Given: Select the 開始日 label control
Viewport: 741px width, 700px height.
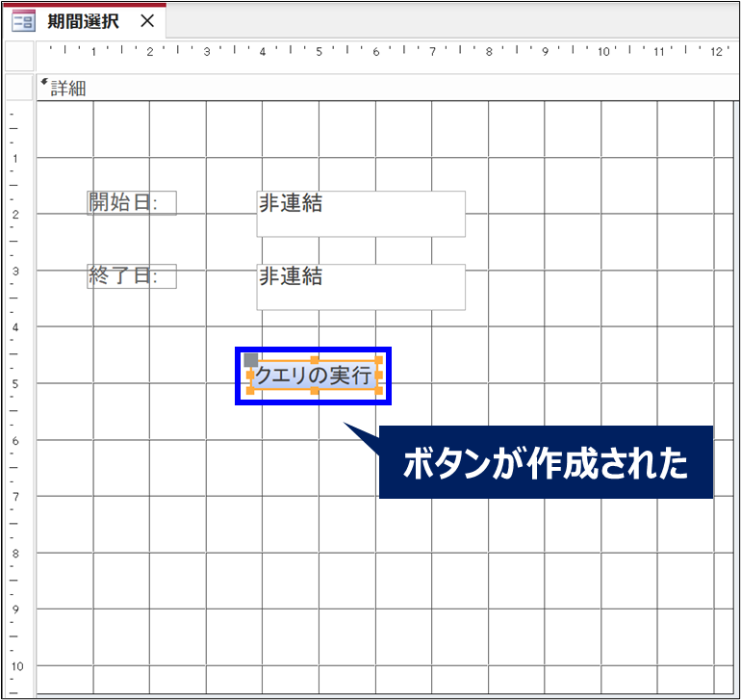Looking at the screenshot, I should click(x=131, y=202).
